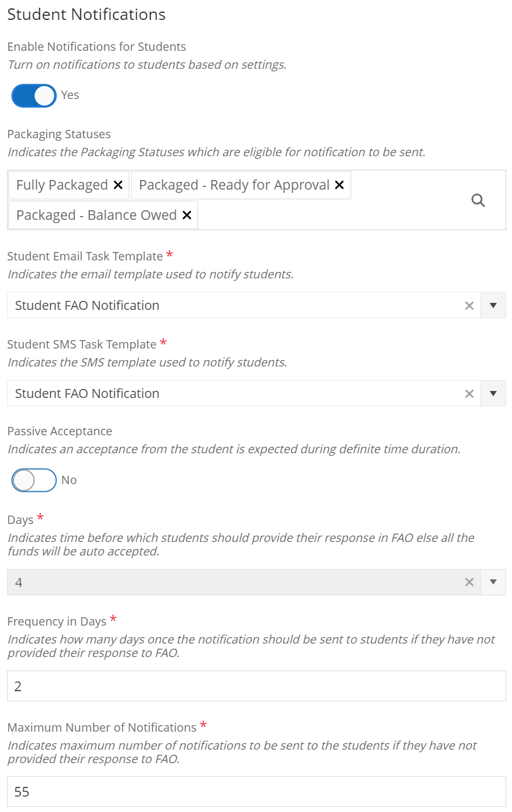
Task: Select the Maximum Number of Notifications field
Action: point(256,791)
